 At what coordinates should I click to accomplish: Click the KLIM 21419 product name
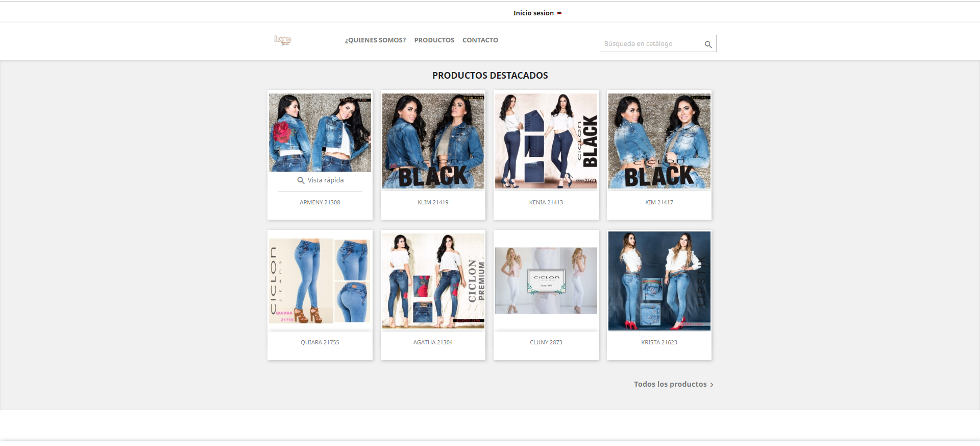(x=433, y=203)
